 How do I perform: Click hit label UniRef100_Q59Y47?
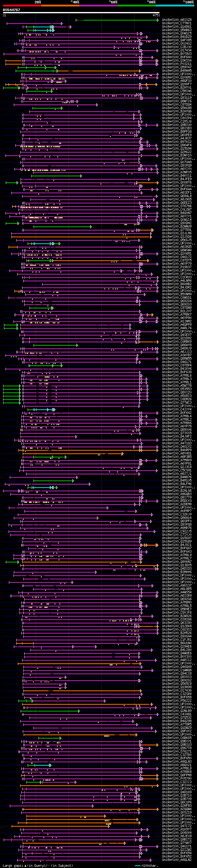coord(177,67)
